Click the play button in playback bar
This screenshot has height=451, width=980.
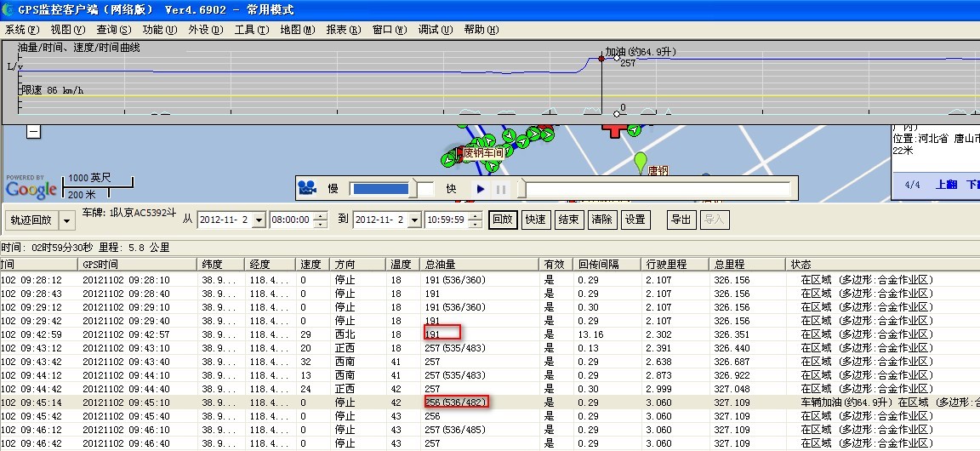click(x=481, y=189)
